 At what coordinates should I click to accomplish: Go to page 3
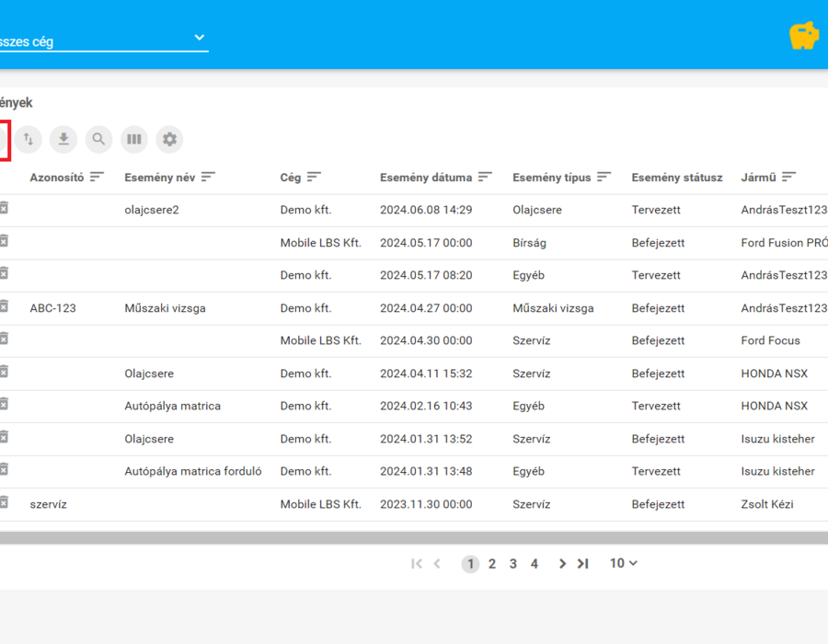[x=513, y=564]
